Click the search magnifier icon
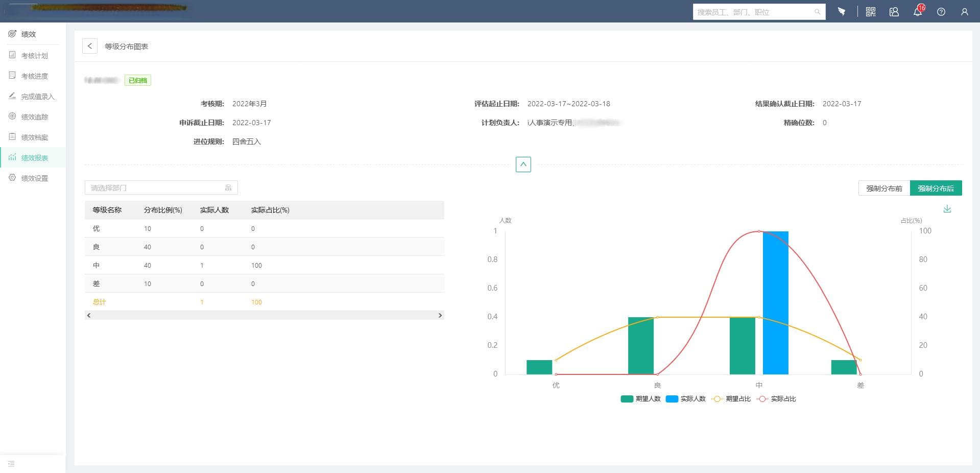The width and height of the screenshot is (980, 473). click(818, 12)
